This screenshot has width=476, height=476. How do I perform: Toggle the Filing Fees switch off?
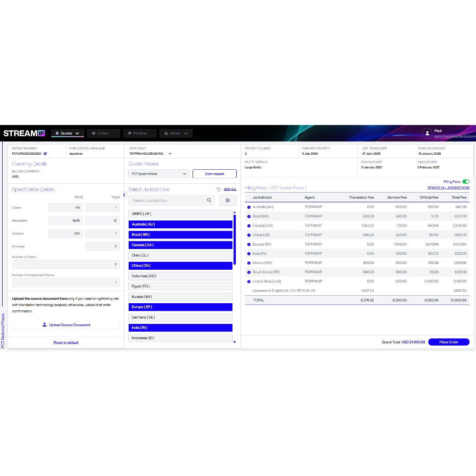(x=465, y=182)
